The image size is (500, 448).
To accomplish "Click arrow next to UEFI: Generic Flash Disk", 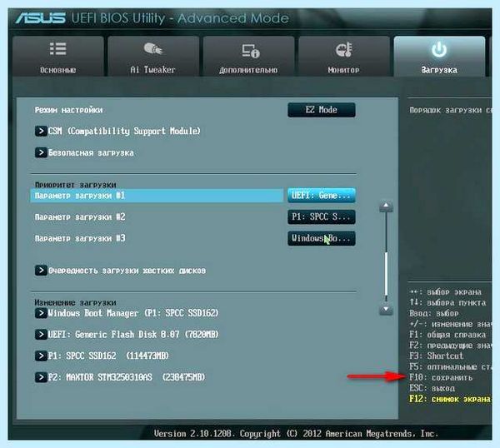I will (41, 334).
